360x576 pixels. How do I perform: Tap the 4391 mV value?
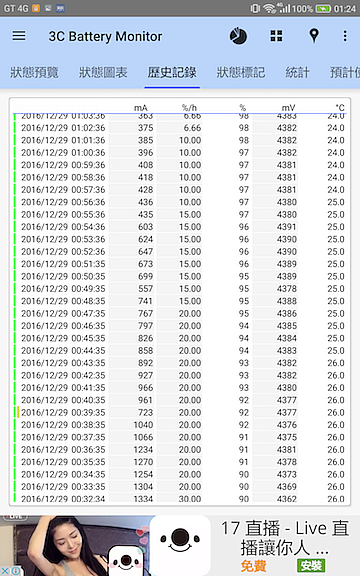[x=287, y=227]
